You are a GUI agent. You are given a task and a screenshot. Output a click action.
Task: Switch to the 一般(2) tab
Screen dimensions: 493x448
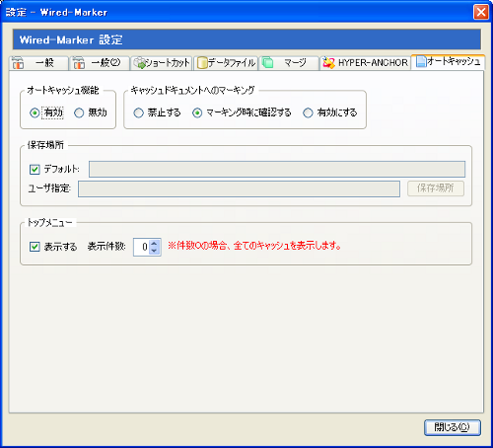(x=100, y=63)
